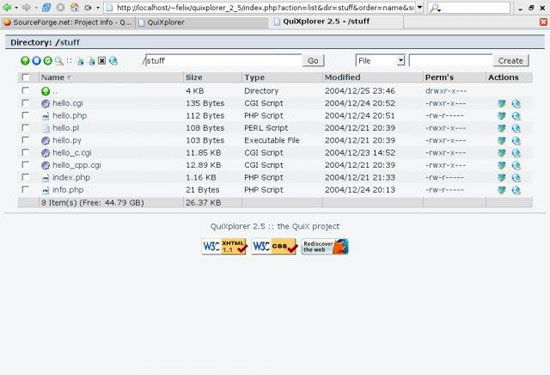Click download globe icon for hello.cgi

516,103
